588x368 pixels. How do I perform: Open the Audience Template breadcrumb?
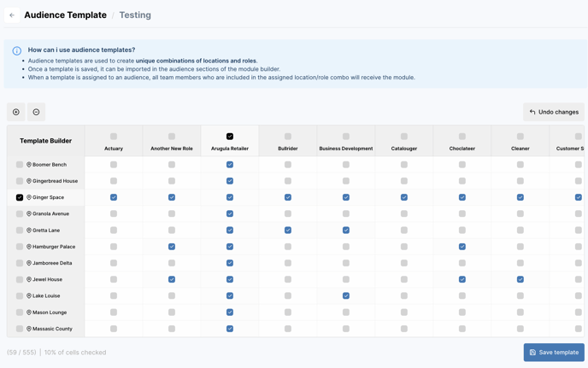pos(65,15)
